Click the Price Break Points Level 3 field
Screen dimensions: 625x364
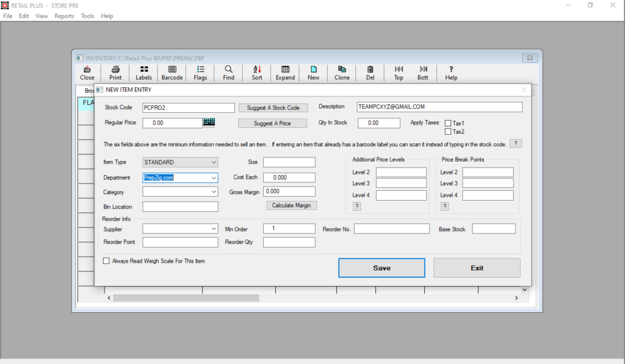pos(488,183)
